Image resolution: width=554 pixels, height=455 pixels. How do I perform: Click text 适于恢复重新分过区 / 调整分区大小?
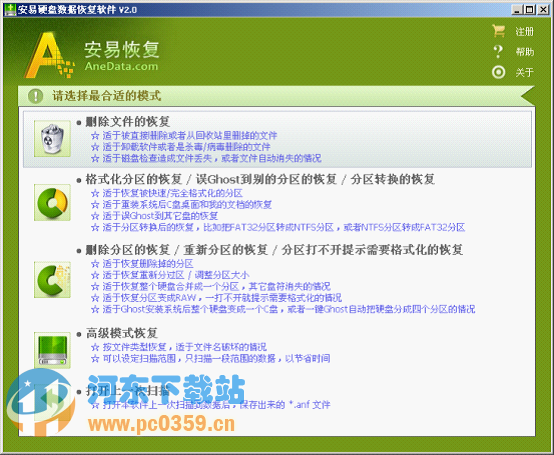(x=176, y=275)
